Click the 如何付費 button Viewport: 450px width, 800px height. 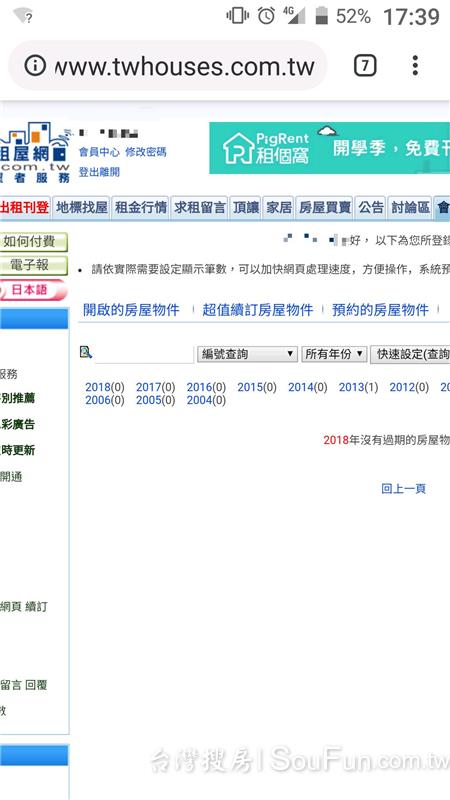pos(34,242)
